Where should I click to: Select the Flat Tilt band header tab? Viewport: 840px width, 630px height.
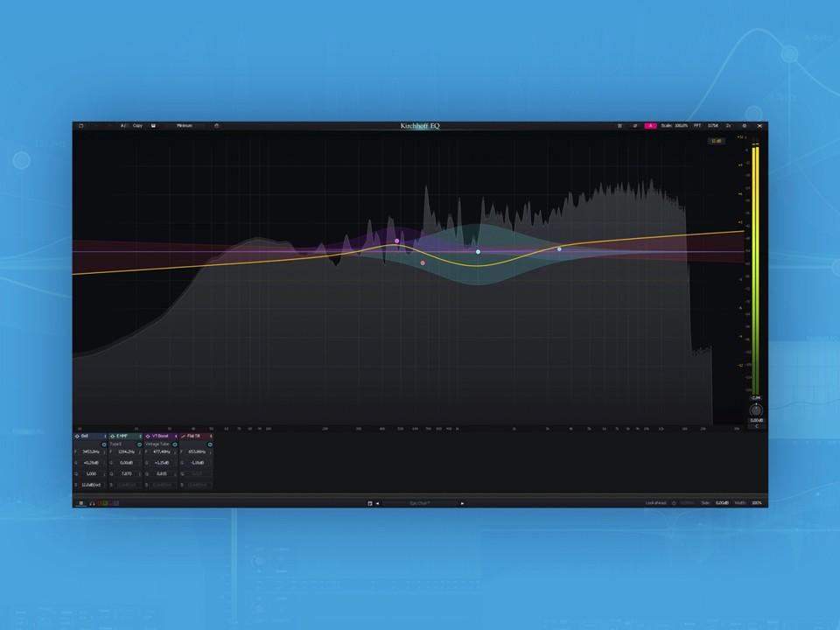click(x=196, y=436)
